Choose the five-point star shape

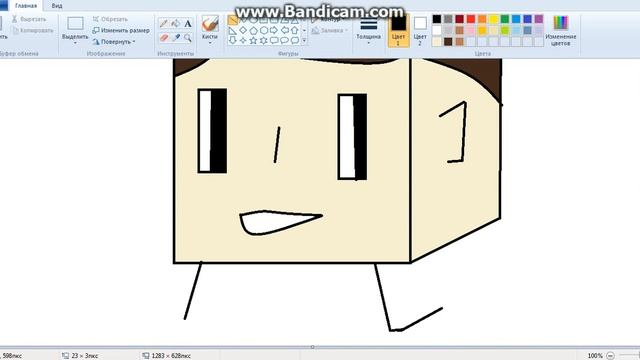coord(253,40)
